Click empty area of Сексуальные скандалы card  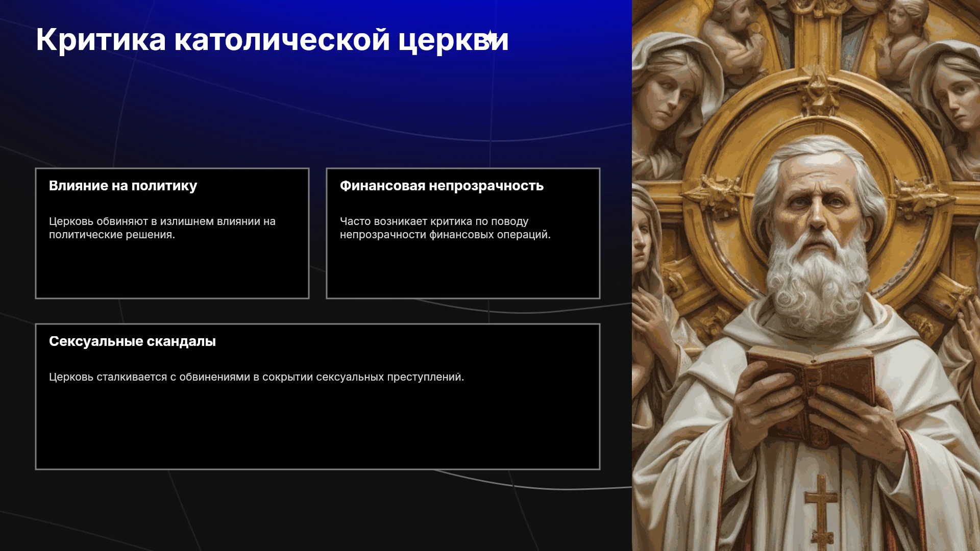point(317,426)
